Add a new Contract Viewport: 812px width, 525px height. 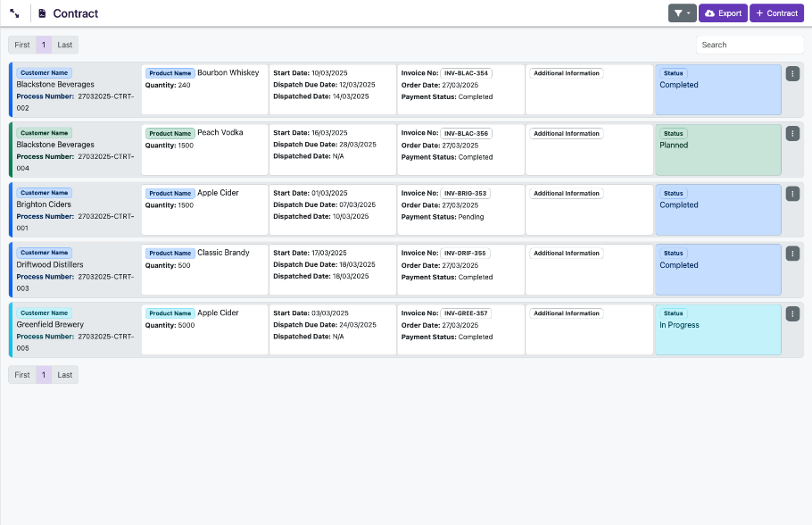pos(776,13)
